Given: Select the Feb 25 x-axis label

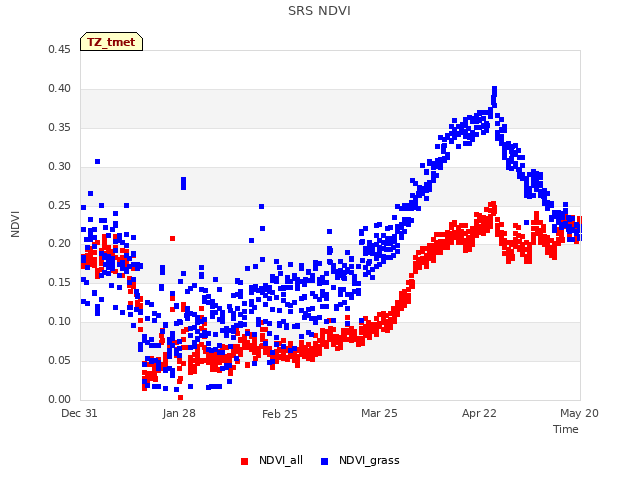Looking at the screenshot, I should [280, 414].
